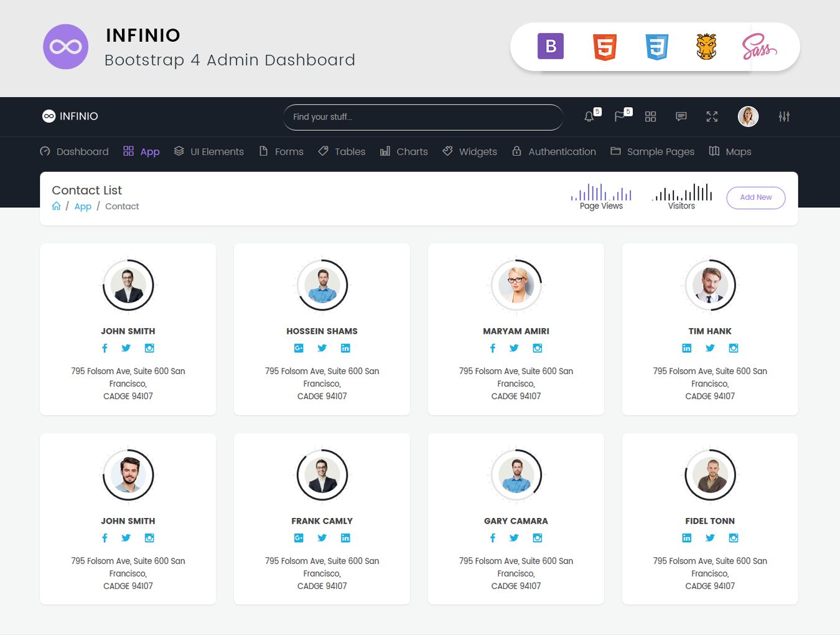Screen dimensions: 840x635
Task: Open the Charts menu item
Action: (404, 151)
